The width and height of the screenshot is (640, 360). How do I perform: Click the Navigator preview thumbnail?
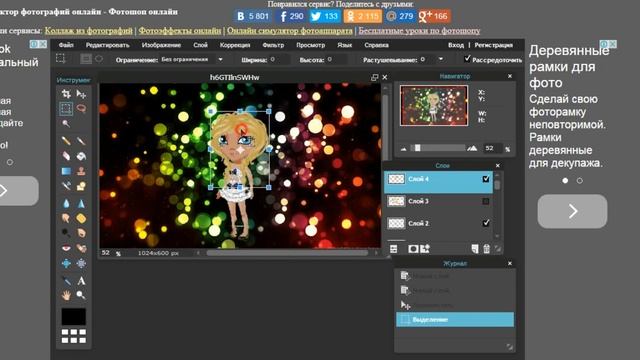(x=434, y=105)
